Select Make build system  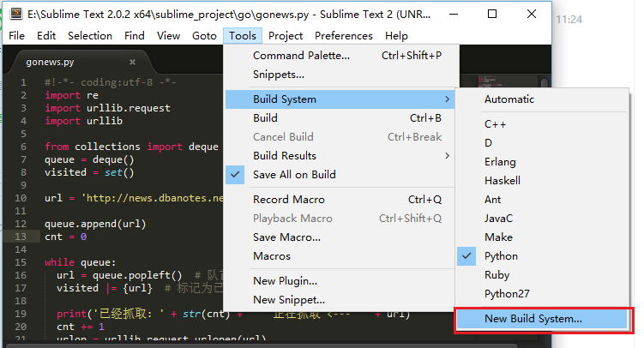[x=542, y=237]
